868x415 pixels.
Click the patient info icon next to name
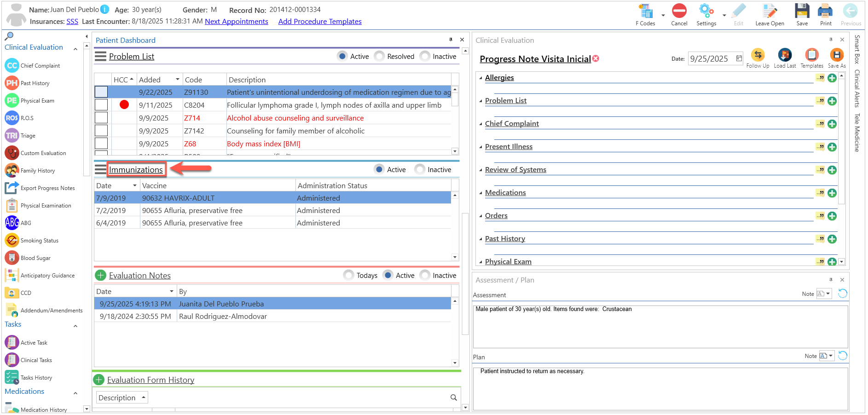[x=105, y=9]
